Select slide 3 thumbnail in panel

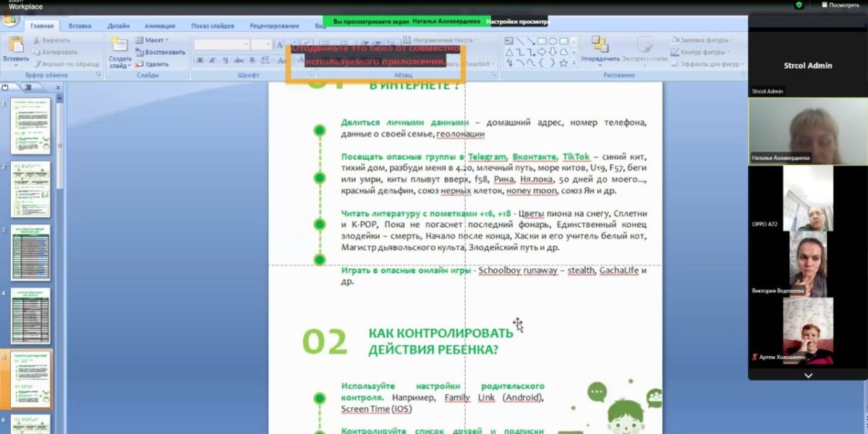pyautogui.click(x=30, y=253)
